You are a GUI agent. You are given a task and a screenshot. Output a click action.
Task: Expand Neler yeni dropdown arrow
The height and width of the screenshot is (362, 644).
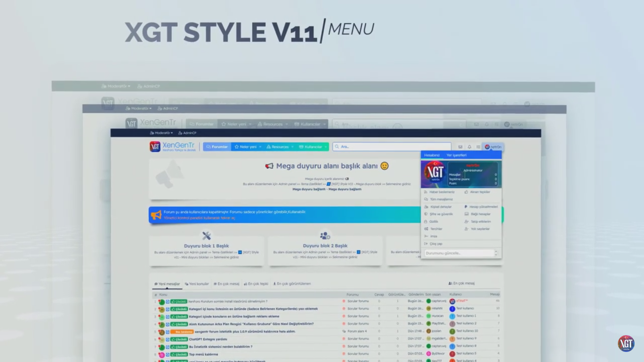click(x=260, y=147)
